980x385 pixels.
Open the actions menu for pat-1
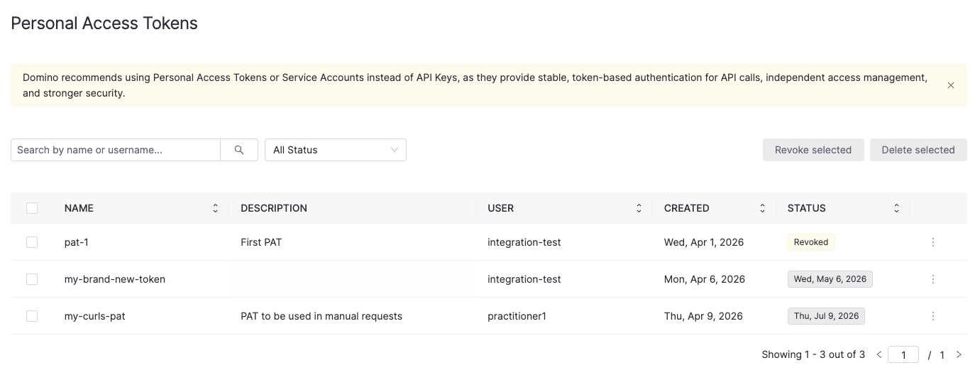tap(933, 242)
